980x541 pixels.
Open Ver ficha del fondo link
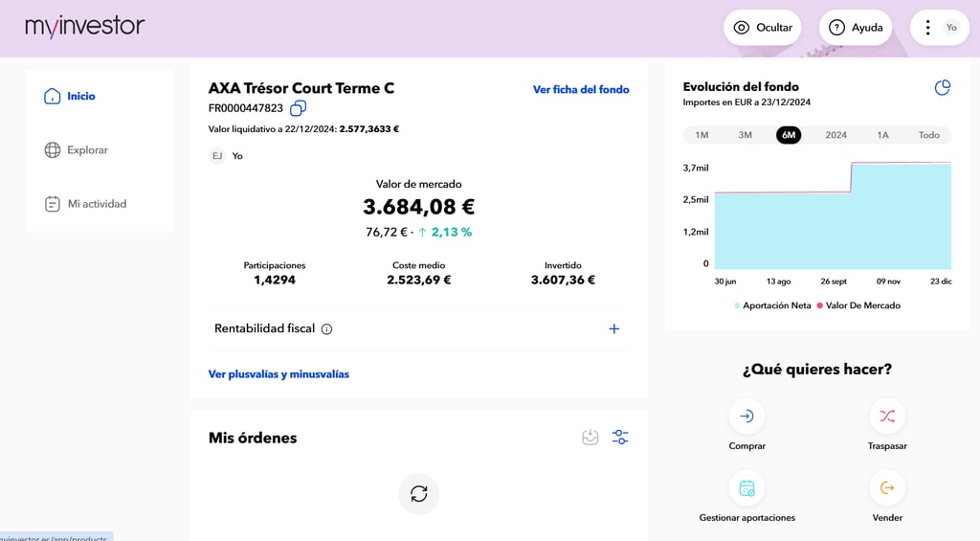pos(581,89)
